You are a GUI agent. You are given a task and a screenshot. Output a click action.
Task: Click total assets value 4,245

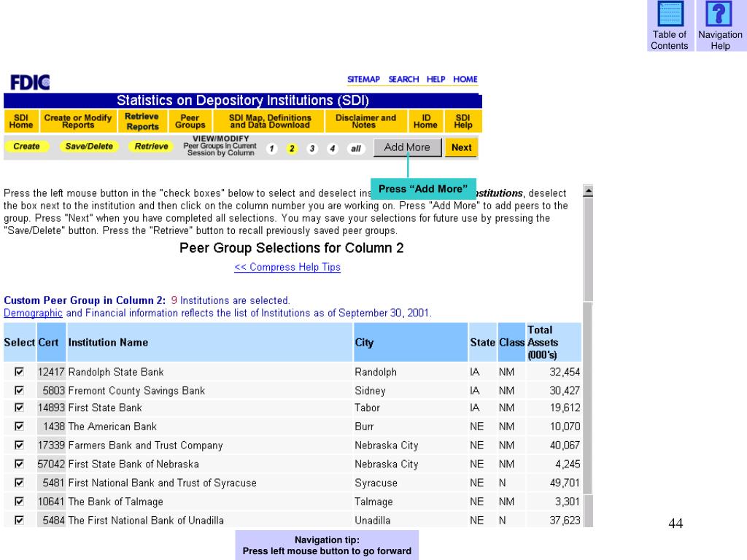[568, 464]
